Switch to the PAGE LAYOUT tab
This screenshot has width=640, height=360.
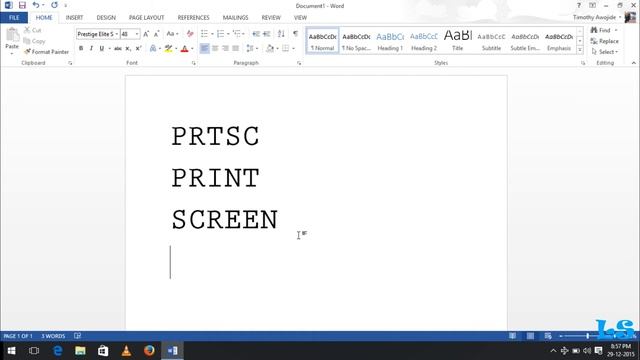[x=147, y=18]
